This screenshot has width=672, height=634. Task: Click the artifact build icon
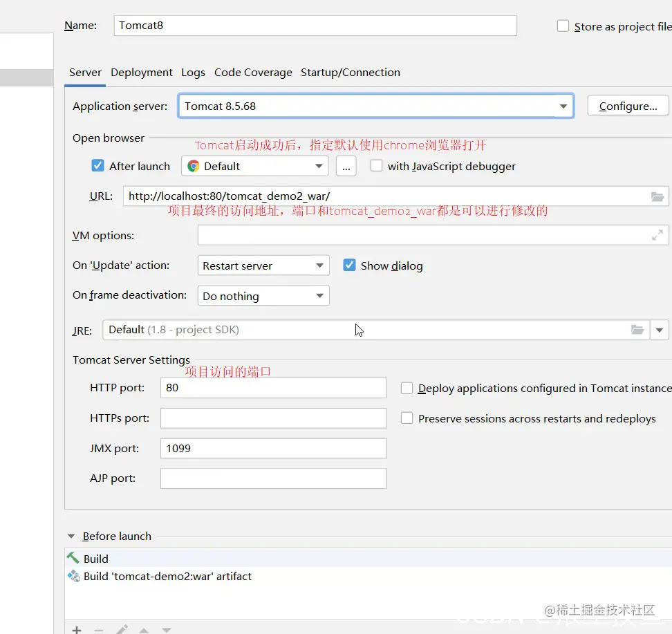click(74, 576)
